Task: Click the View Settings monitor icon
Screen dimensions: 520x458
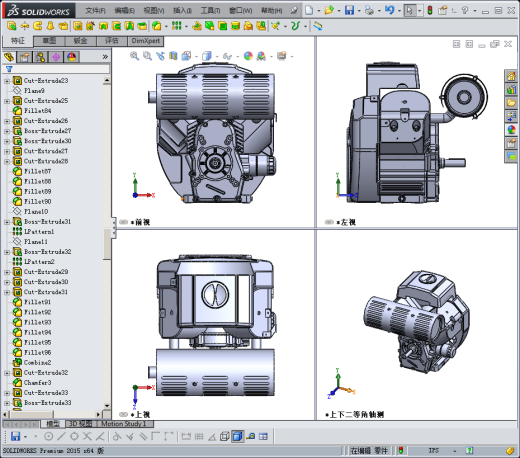Action: tap(282, 56)
